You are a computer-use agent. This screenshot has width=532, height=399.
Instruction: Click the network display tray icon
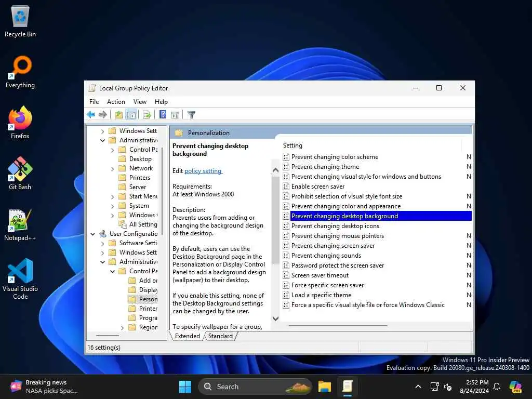(x=435, y=387)
